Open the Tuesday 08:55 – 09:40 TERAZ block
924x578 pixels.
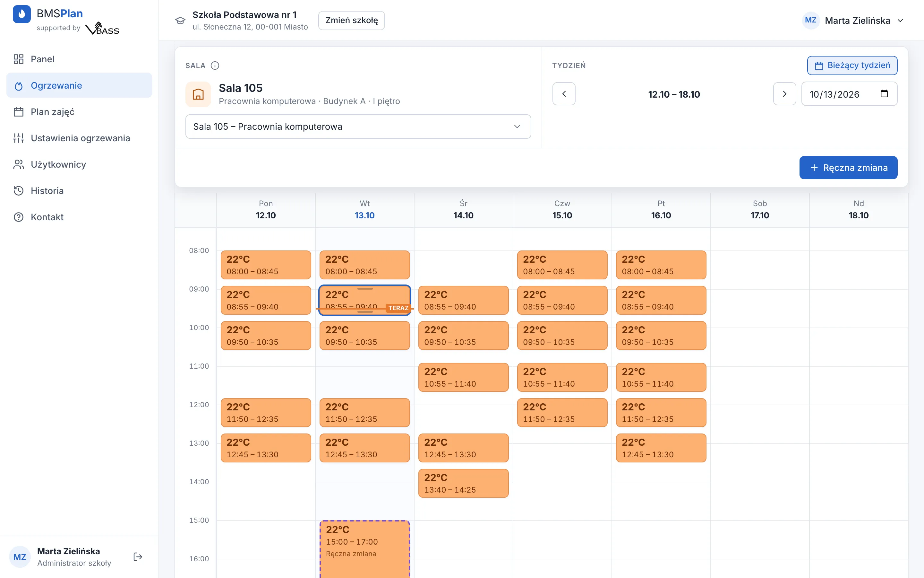pos(365,300)
